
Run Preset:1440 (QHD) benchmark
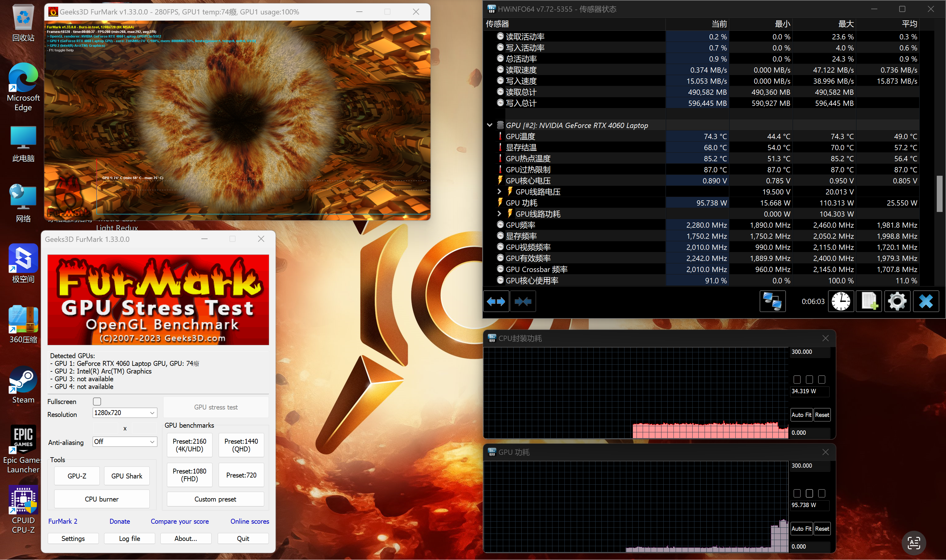point(241,445)
